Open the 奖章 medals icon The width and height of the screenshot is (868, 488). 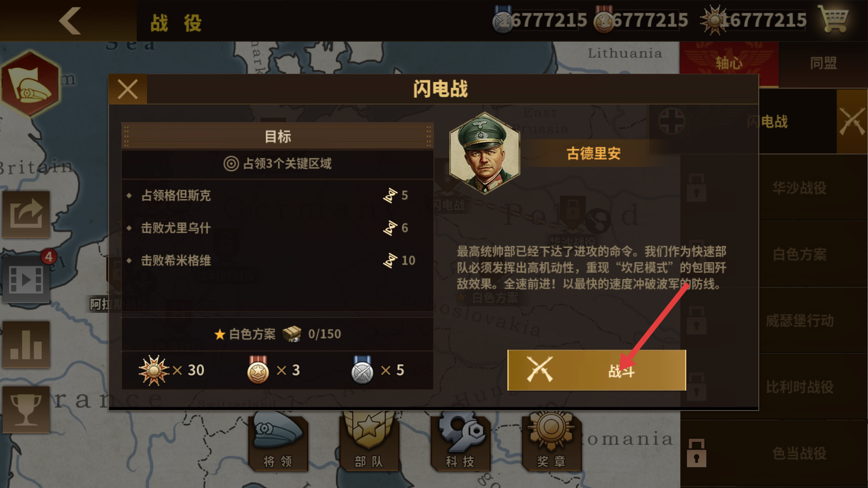coord(551,440)
